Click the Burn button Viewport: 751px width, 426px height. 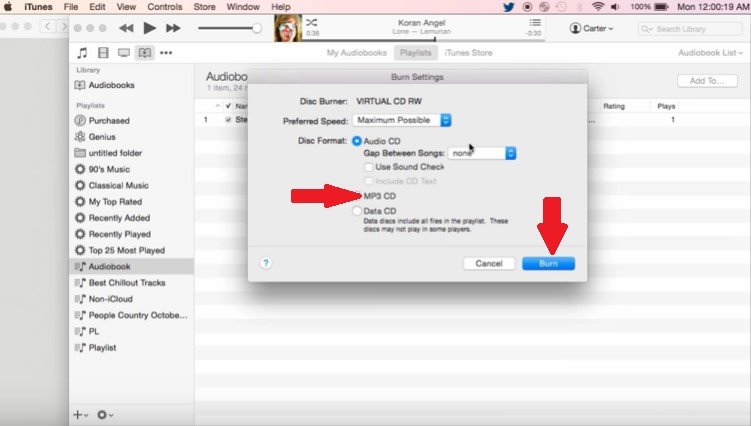pos(548,264)
